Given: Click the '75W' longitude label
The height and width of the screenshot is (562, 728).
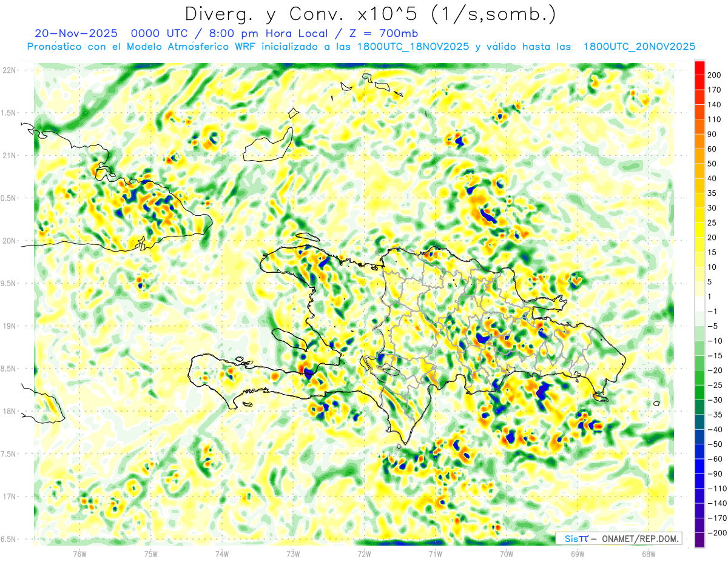Looking at the screenshot, I should [x=150, y=554].
